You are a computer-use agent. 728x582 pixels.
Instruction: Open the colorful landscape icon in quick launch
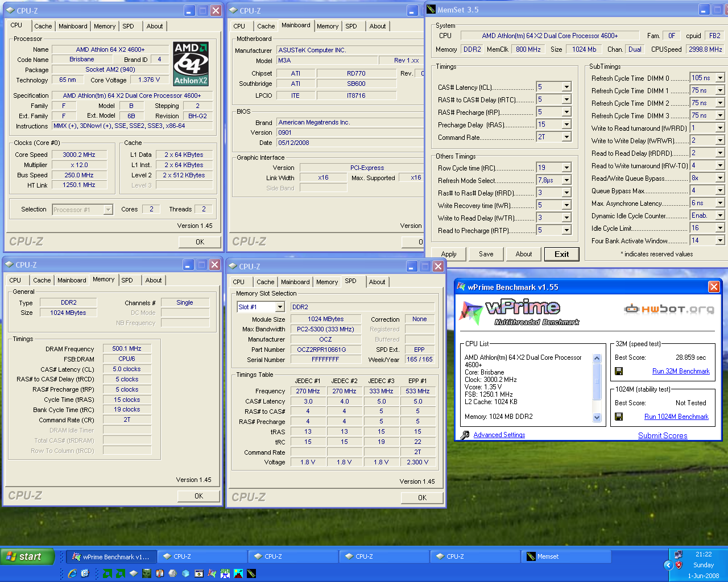tap(238, 573)
